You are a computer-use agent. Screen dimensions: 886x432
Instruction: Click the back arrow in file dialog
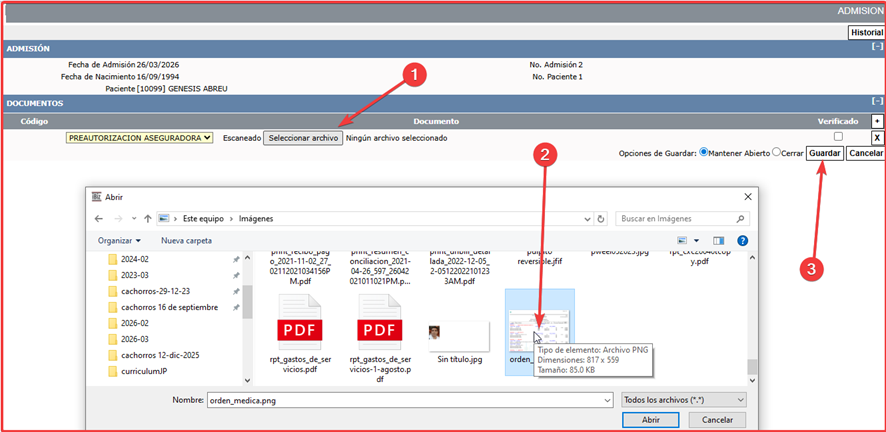99,218
